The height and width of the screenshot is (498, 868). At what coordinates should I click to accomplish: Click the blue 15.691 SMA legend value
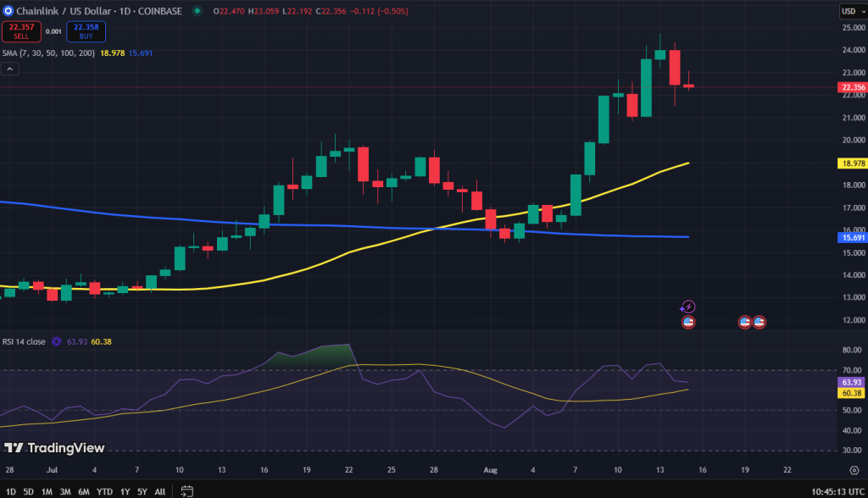141,53
